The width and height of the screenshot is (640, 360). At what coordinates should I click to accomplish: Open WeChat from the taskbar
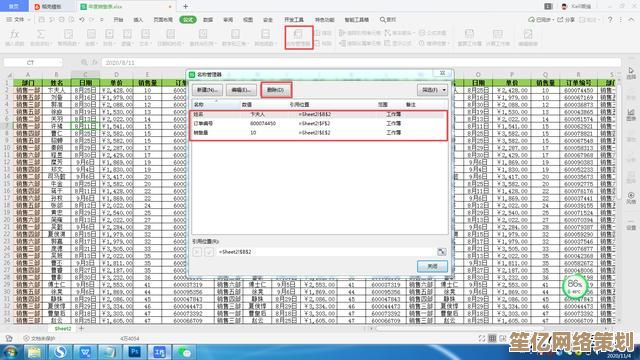(184, 352)
